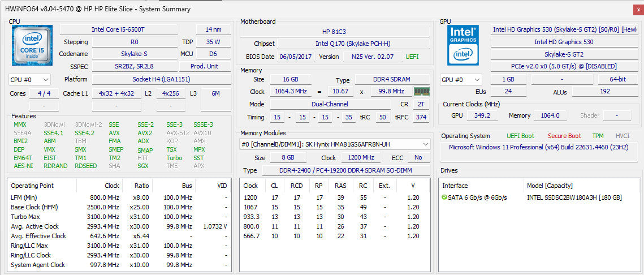Click the DDR4-2400 / PC4-19200 module type
The width and height of the screenshot is (644, 275).
point(346,170)
